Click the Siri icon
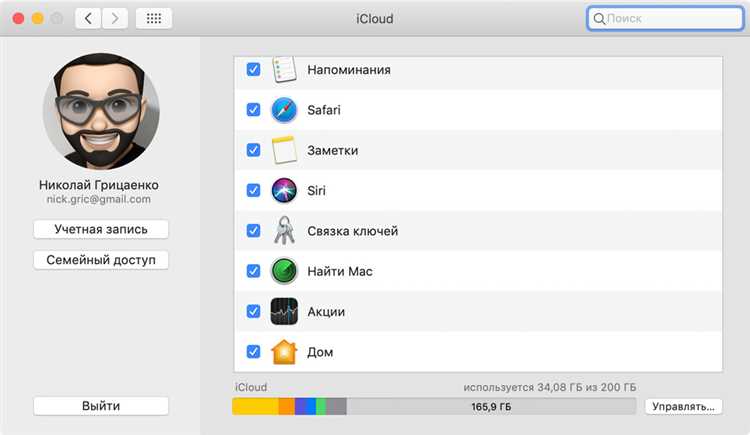Viewport: 750px width, 435px height. (x=284, y=190)
